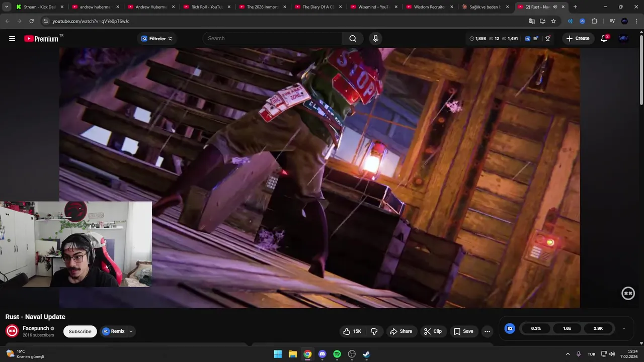Open the Facepunch channel name link
Viewport: 644px width, 362px height.
tap(36, 328)
